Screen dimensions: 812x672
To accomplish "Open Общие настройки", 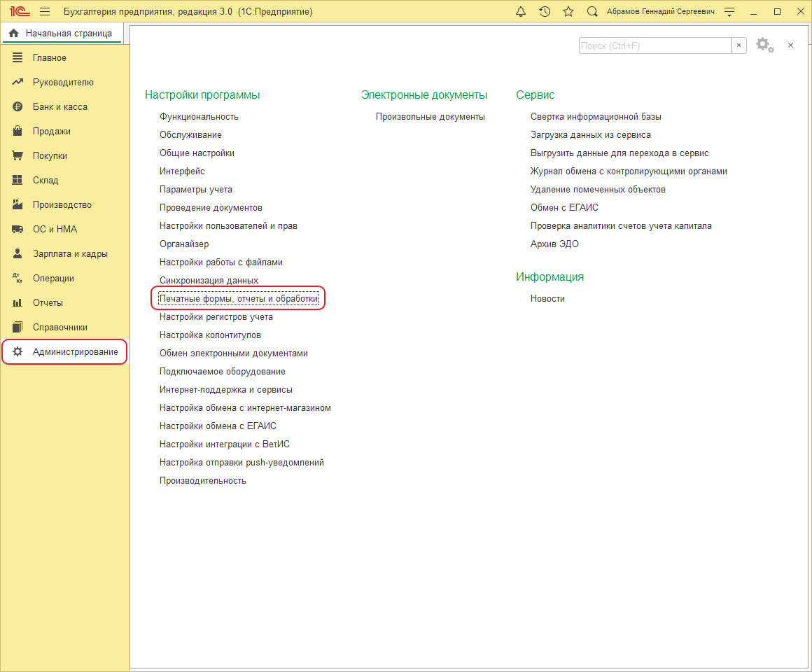I will click(197, 153).
